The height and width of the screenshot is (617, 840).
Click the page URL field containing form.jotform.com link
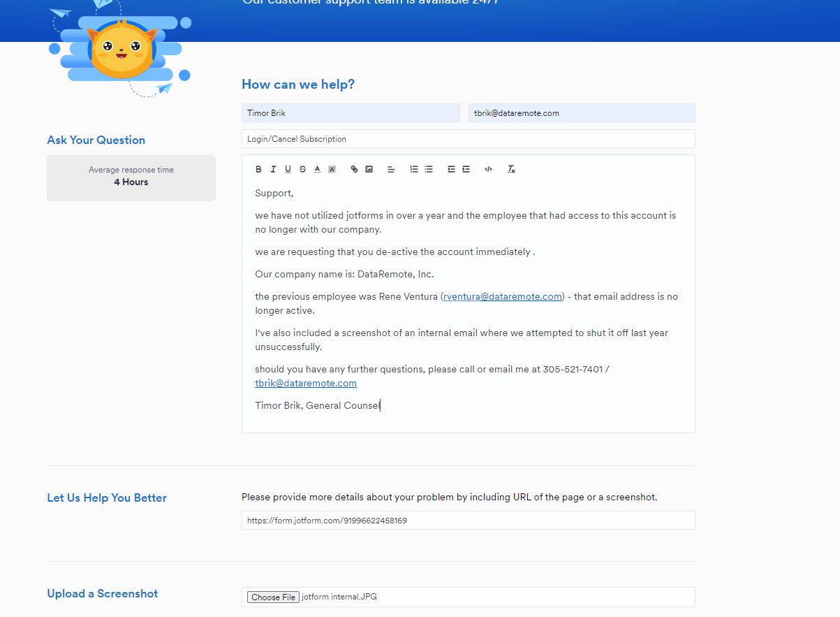[468, 520]
